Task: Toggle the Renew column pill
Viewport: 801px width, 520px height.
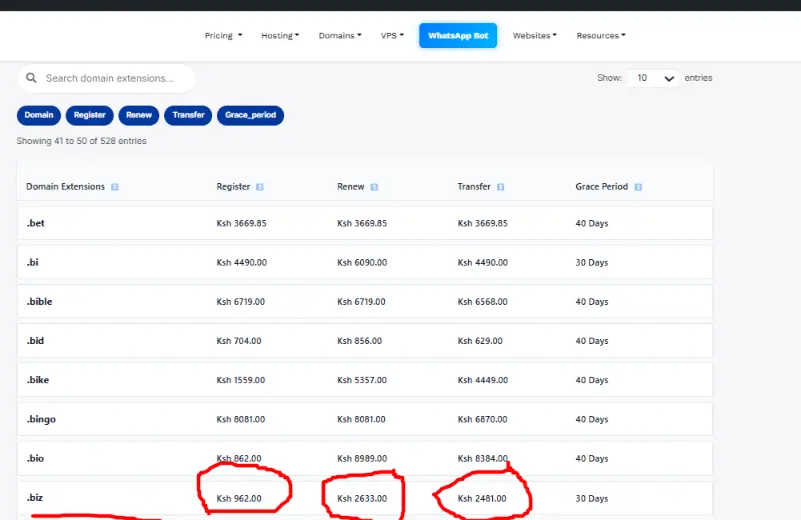Action: (x=139, y=115)
